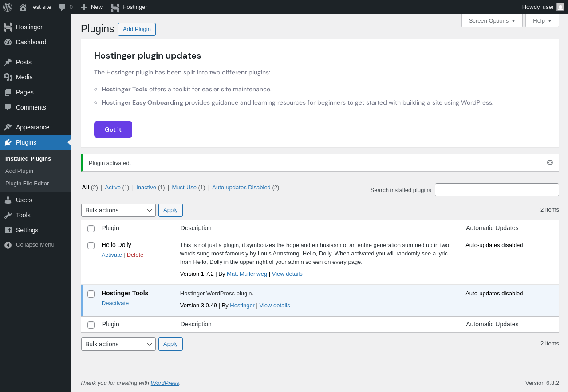Open the top Bulk actions dropdown
Image resolution: width=568 pixels, height=392 pixels.
[118, 210]
